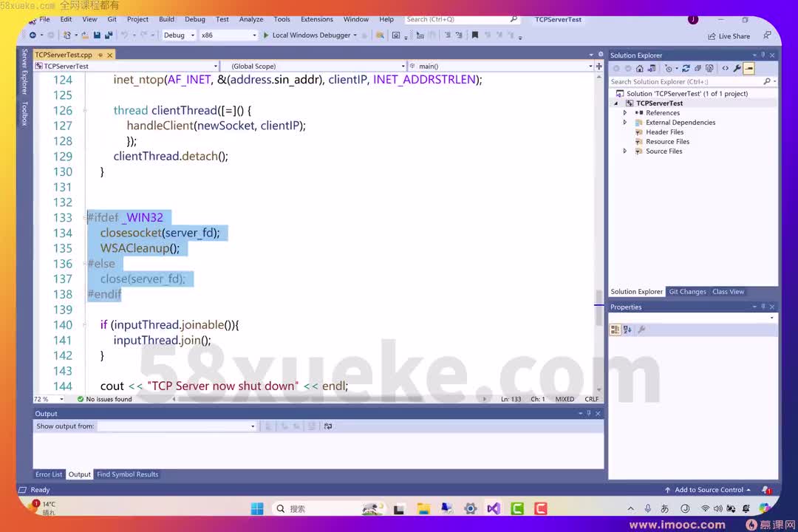Click the Find in Files toolbar icon

tap(380, 35)
